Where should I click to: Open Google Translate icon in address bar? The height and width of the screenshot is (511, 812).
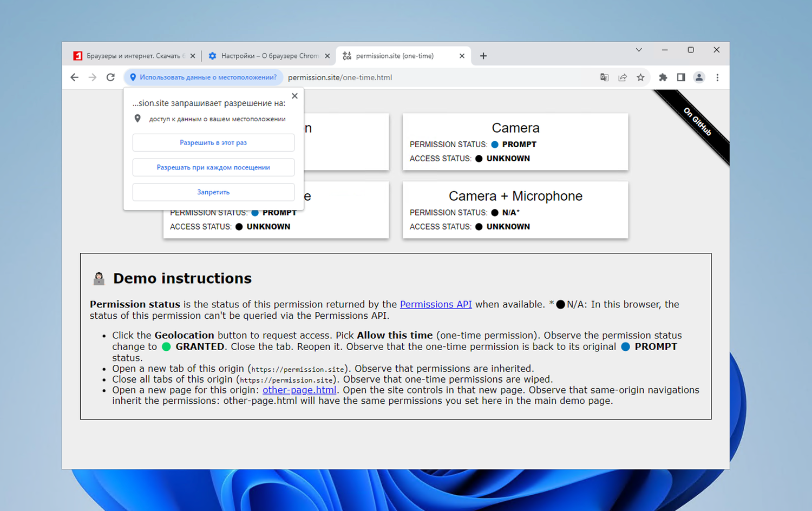(604, 77)
